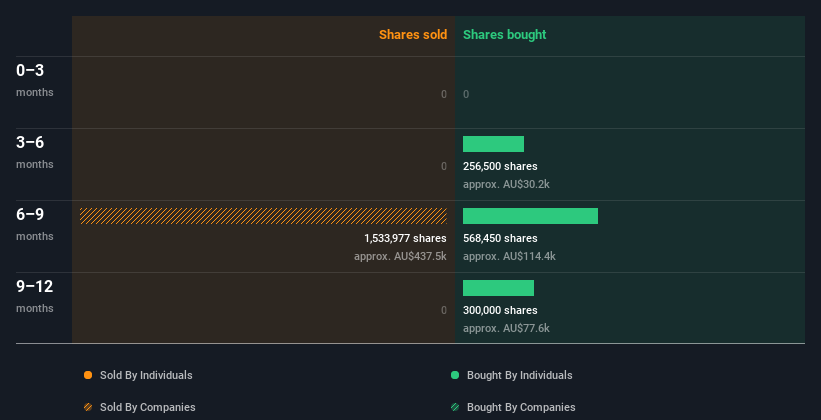Click the 0–3 row label
The height and width of the screenshot is (420, 821).
(30, 71)
